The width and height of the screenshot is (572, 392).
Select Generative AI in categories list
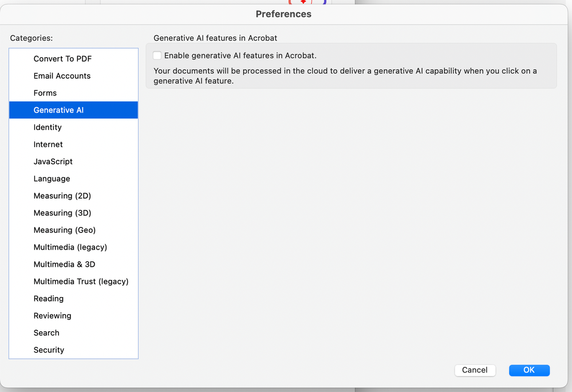click(x=58, y=110)
